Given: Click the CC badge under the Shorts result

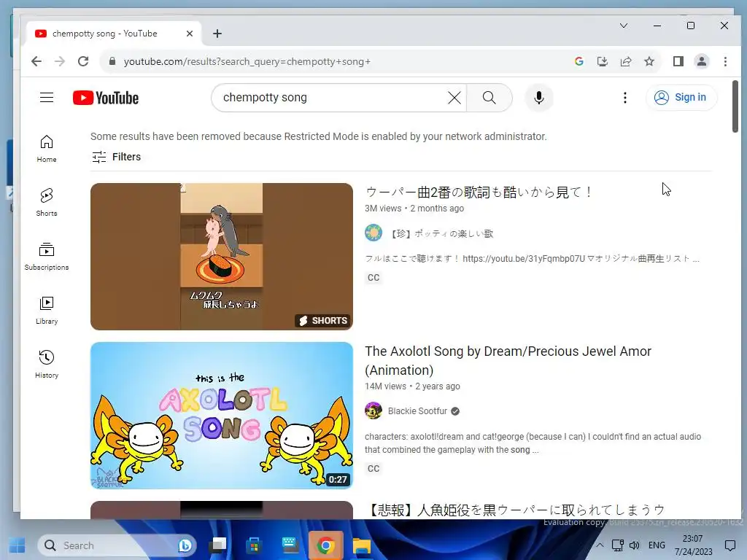Looking at the screenshot, I should [373, 278].
